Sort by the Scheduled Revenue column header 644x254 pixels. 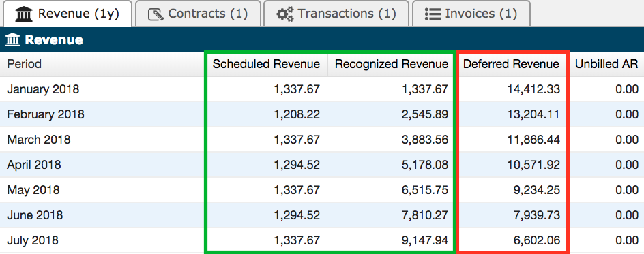click(266, 64)
